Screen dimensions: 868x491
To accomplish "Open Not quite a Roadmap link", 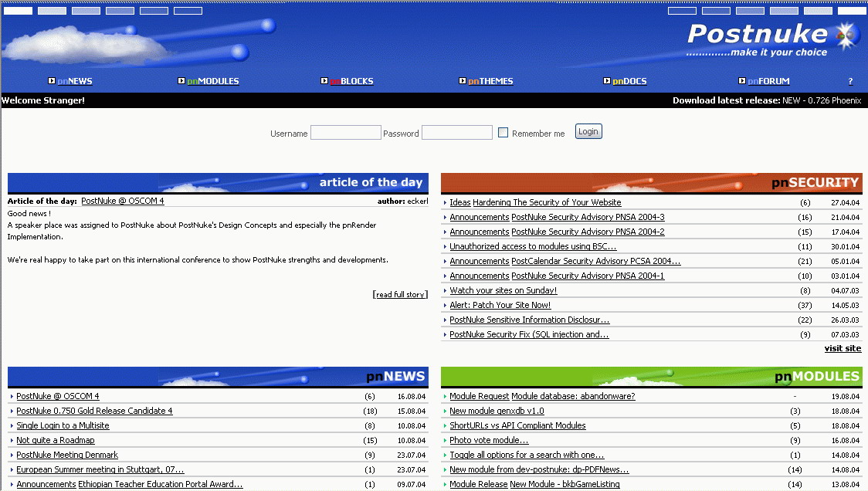I will coord(56,440).
